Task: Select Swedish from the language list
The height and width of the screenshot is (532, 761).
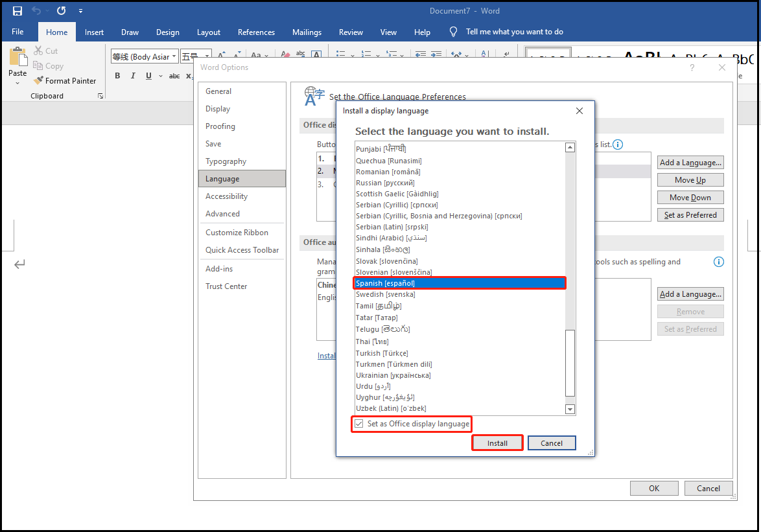Action: click(385, 294)
